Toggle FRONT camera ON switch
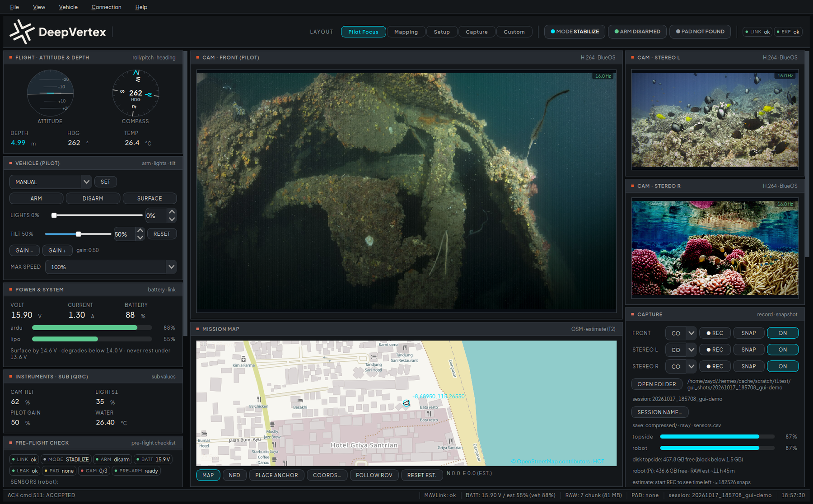Viewport: 813px width, 504px height. pyautogui.click(x=783, y=333)
